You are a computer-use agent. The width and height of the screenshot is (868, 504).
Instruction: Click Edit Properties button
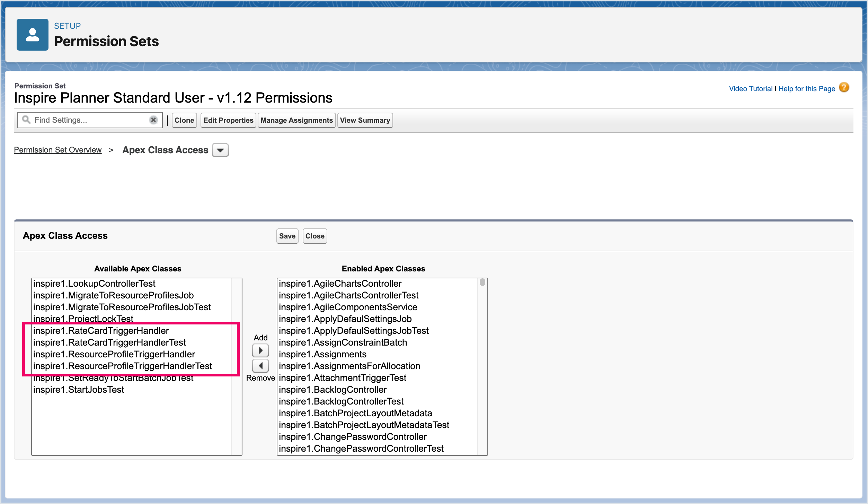click(228, 120)
